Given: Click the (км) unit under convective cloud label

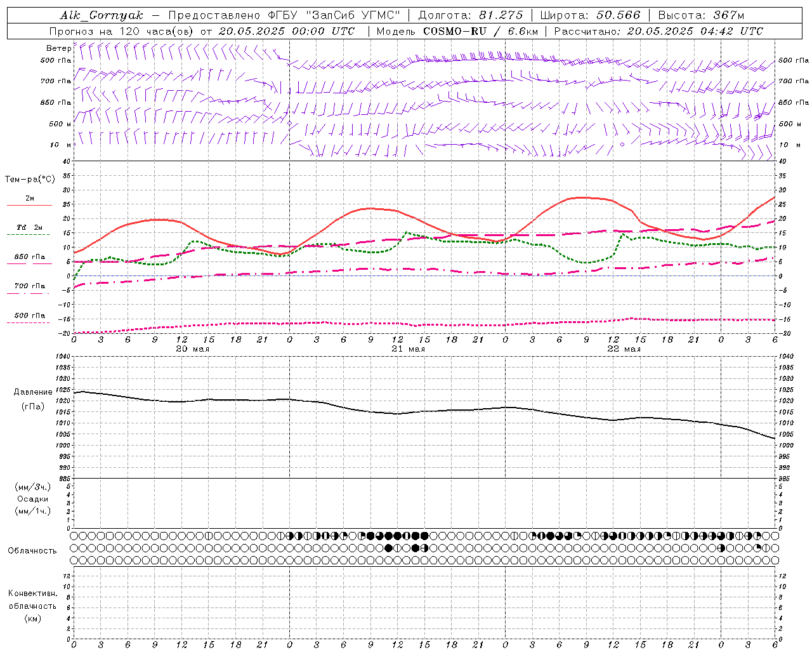Looking at the screenshot, I should coord(32,618).
